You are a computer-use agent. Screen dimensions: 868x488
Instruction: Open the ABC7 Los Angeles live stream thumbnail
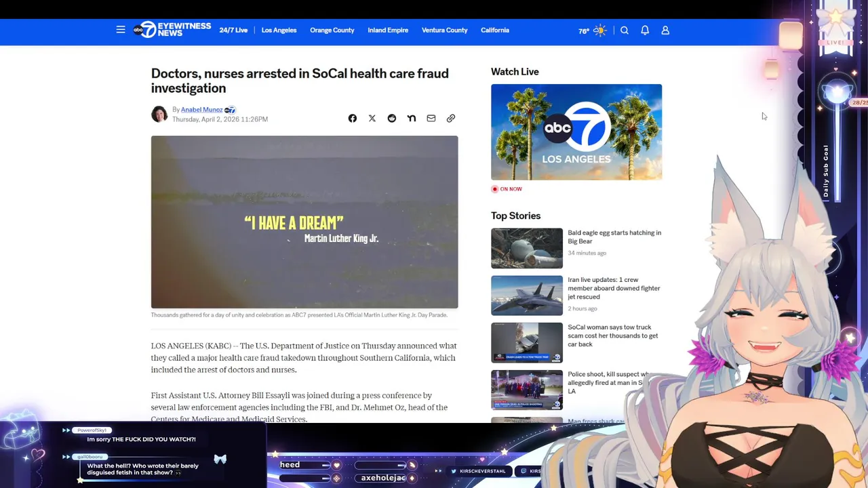[x=576, y=131]
